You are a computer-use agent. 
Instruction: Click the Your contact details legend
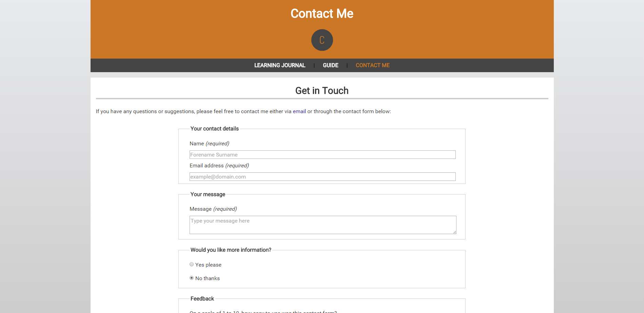[215, 129]
